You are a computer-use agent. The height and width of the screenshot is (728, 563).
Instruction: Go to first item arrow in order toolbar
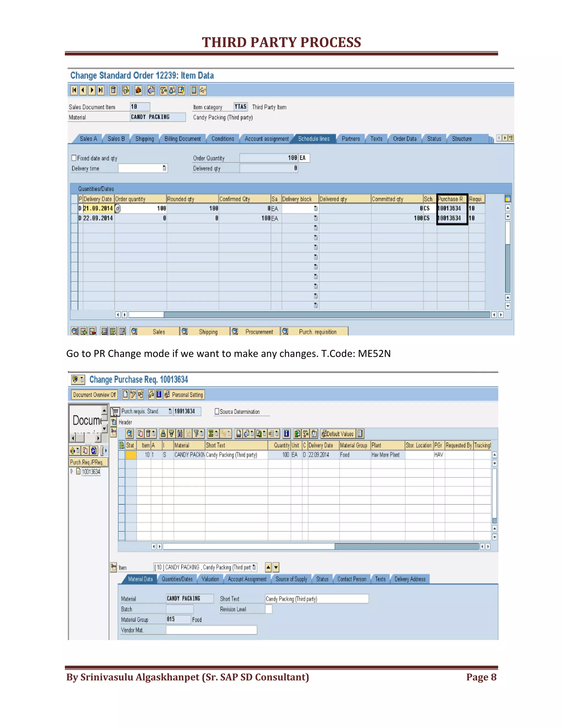(x=74, y=90)
